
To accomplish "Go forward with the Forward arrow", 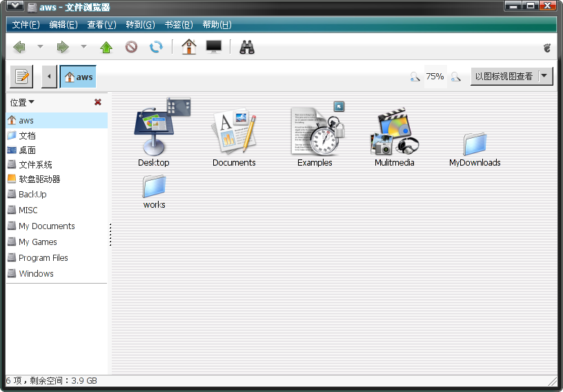I will [63, 47].
